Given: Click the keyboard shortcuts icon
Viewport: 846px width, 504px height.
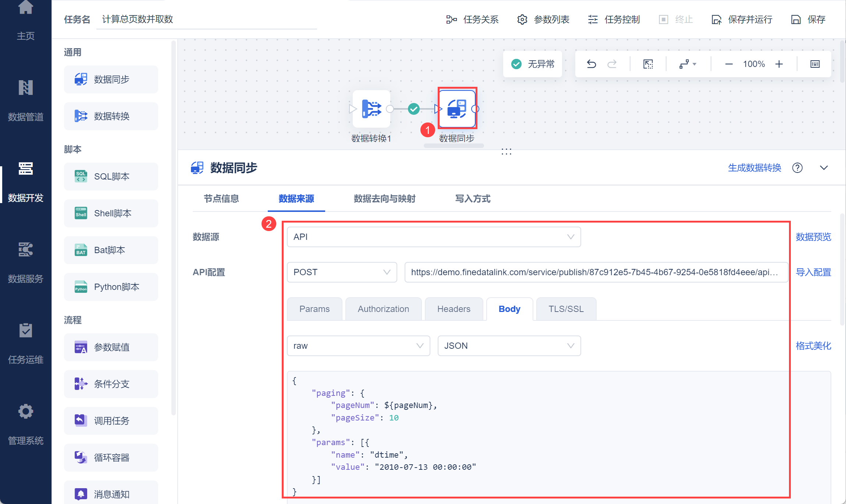Looking at the screenshot, I should click(x=815, y=64).
